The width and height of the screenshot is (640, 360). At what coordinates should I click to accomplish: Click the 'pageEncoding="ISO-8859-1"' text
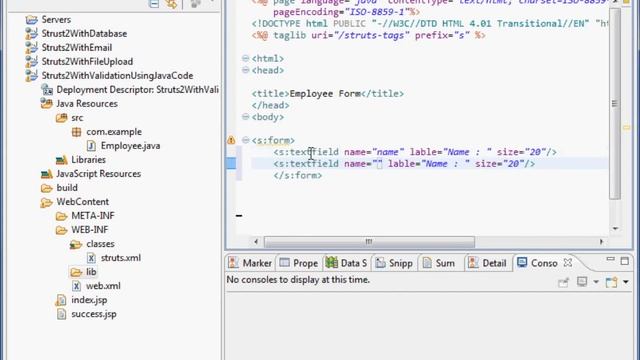click(x=341, y=12)
